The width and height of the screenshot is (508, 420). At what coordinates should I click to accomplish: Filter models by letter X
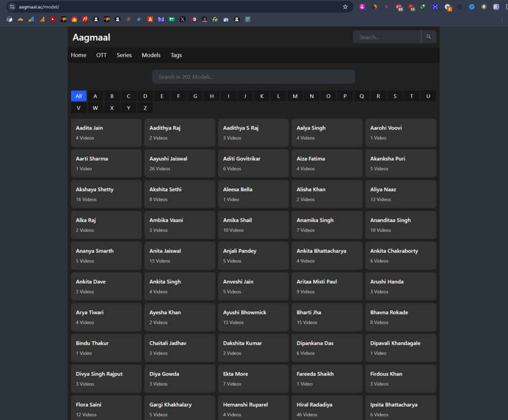112,108
